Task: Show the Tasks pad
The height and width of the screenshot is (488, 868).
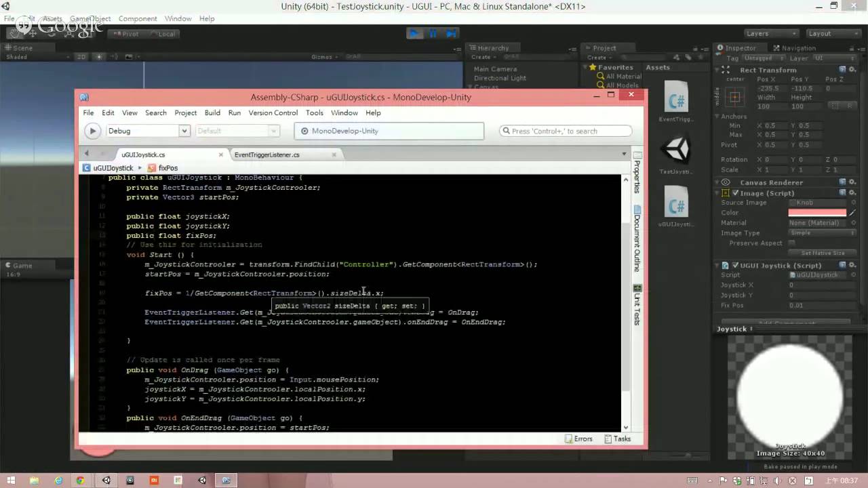Action: pyautogui.click(x=617, y=439)
